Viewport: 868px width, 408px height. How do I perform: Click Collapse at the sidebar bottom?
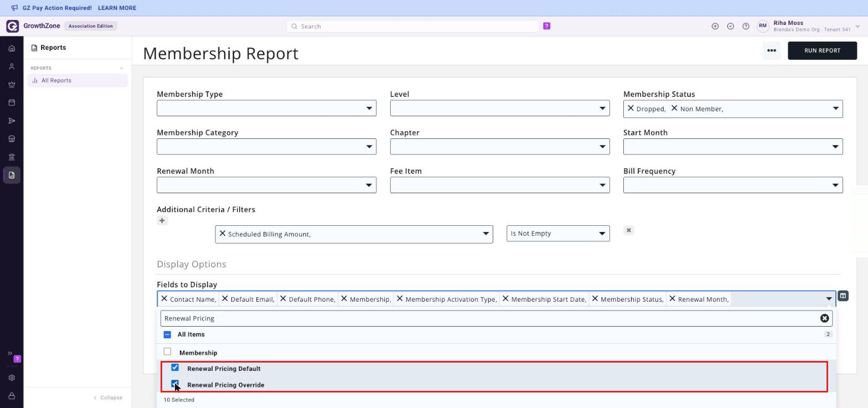coord(108,397)
